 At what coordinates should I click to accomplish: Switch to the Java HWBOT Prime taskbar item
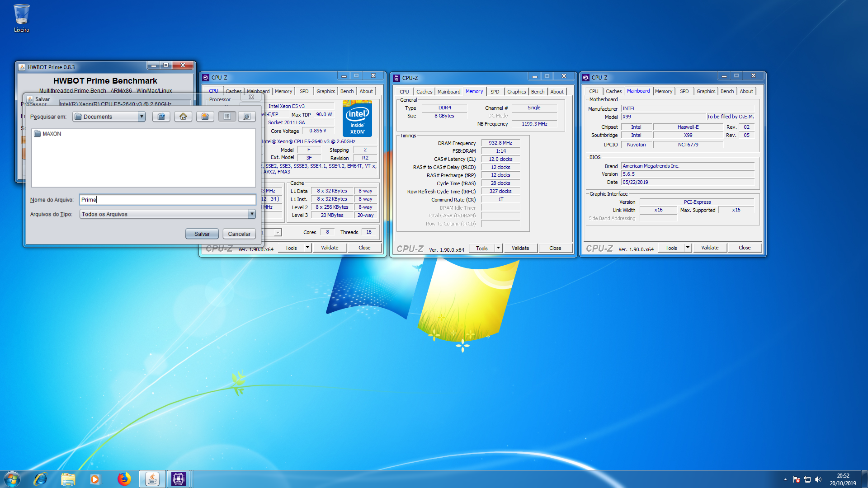click(x=152, y=479)
